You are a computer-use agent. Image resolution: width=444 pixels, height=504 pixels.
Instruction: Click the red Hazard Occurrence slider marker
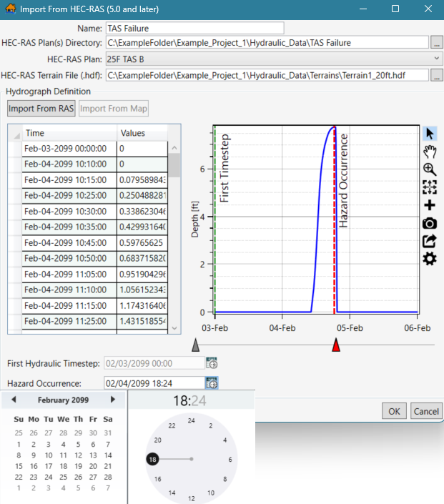pyautogui.click(x=336, y=345)
